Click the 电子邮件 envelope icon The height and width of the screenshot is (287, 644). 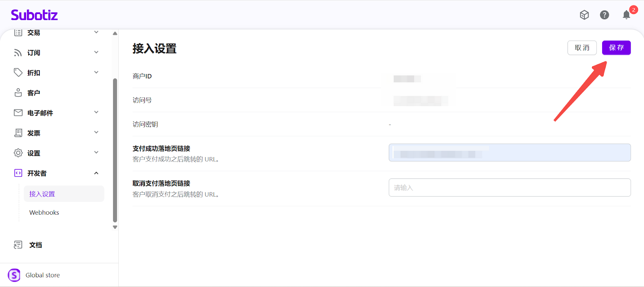click(x=18, y=113)
